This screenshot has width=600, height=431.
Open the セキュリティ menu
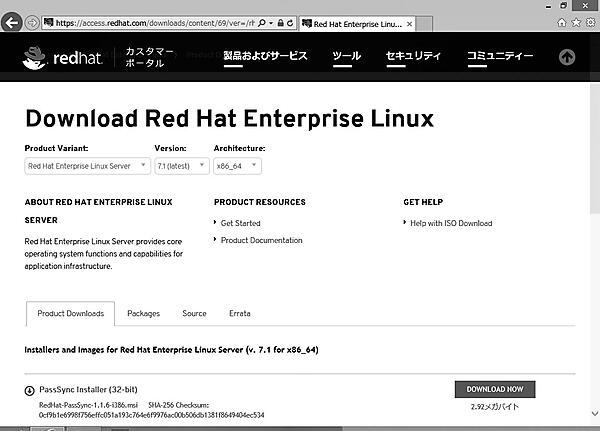[x=413, y=56]
